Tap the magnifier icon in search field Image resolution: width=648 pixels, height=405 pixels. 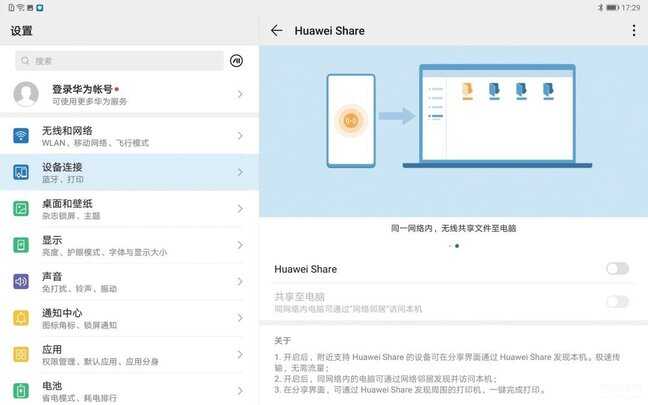[25, 61]
